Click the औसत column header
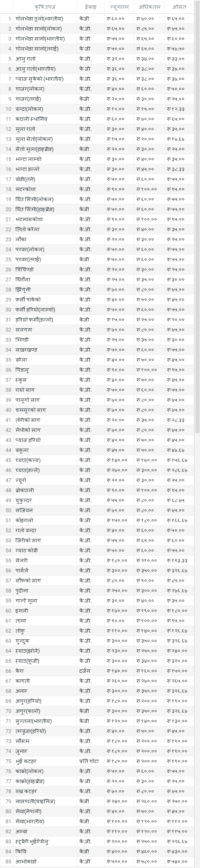 (180, 7)
